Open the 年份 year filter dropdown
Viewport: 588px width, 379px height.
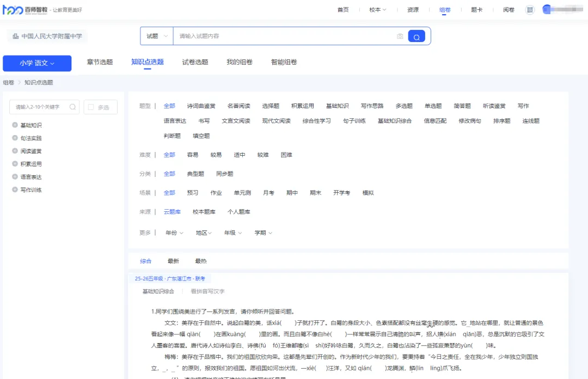pyautogui.click(x=174, y=233)
